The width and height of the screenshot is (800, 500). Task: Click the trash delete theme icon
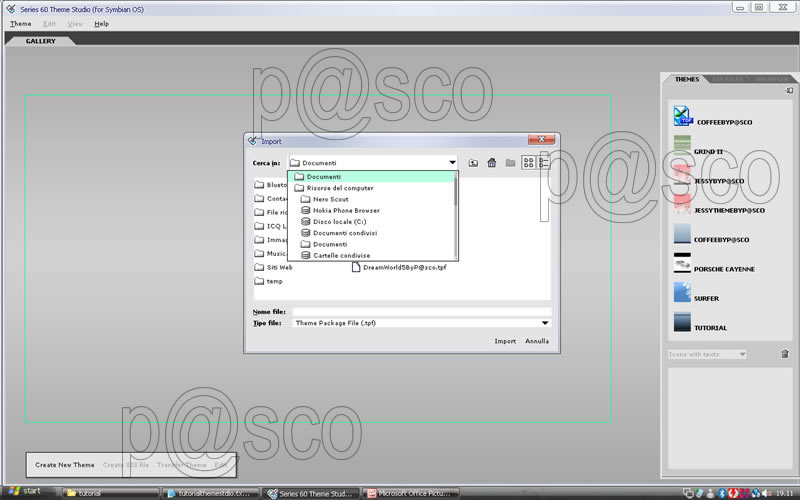point(785,354)
